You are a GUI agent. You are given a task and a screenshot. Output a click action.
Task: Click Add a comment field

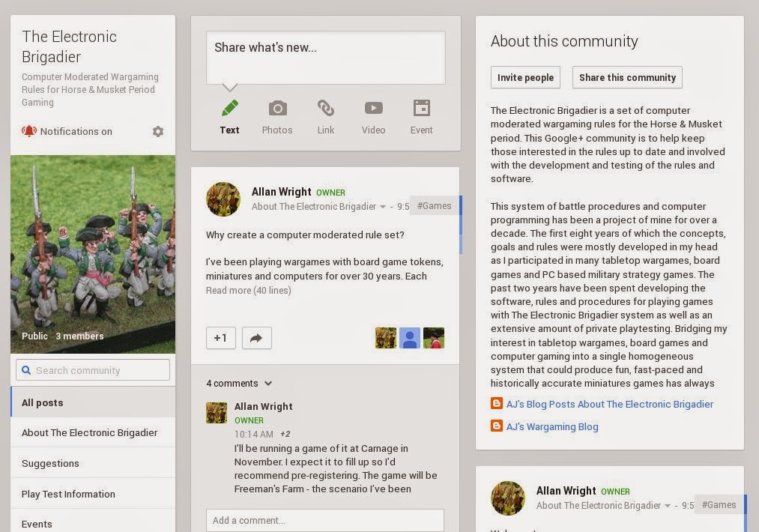324,520
